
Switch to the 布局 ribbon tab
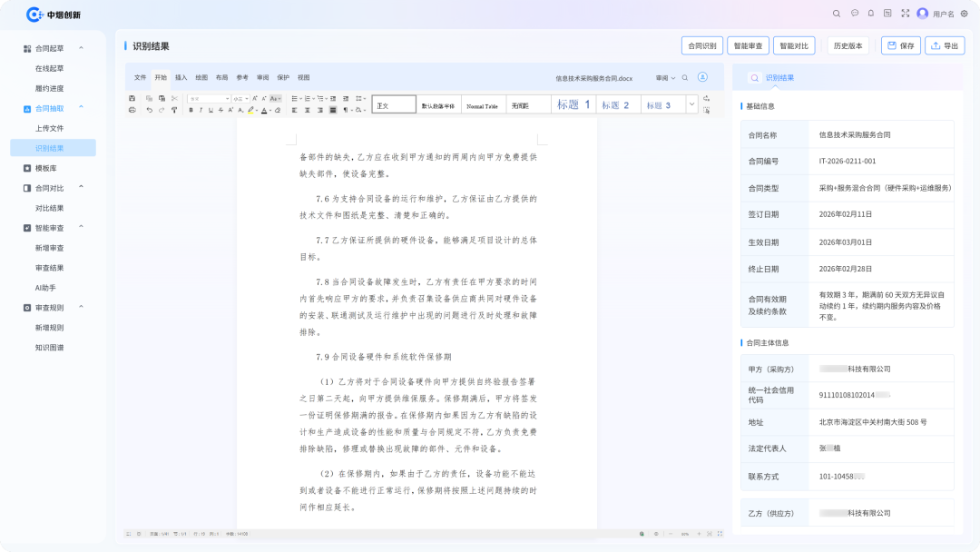tap(222, 77)
